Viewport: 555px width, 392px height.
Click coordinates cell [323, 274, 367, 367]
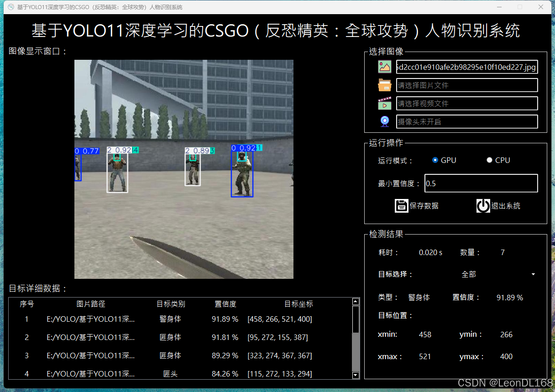(x=280, y=355)
